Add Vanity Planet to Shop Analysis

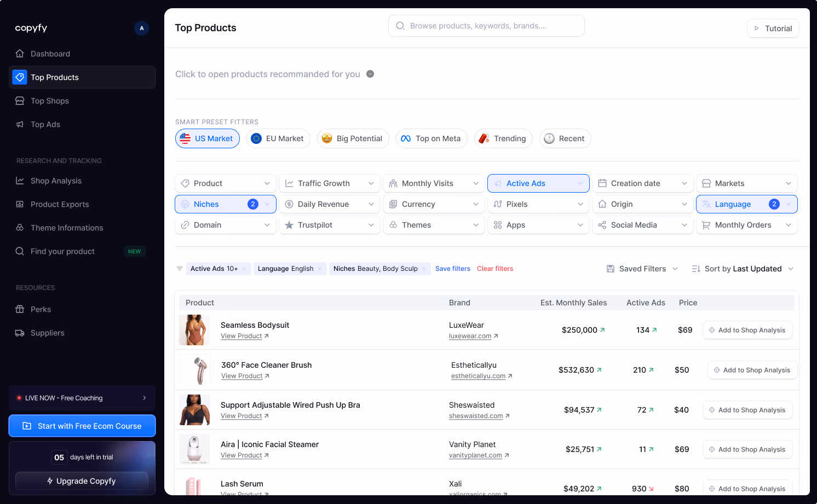(x=747, y=449)
